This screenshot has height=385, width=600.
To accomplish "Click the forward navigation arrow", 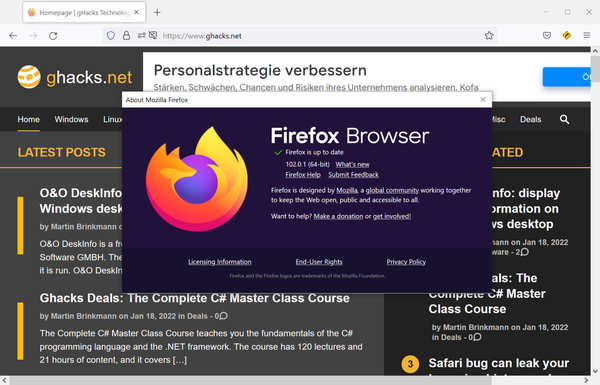I will coord(33,36).
